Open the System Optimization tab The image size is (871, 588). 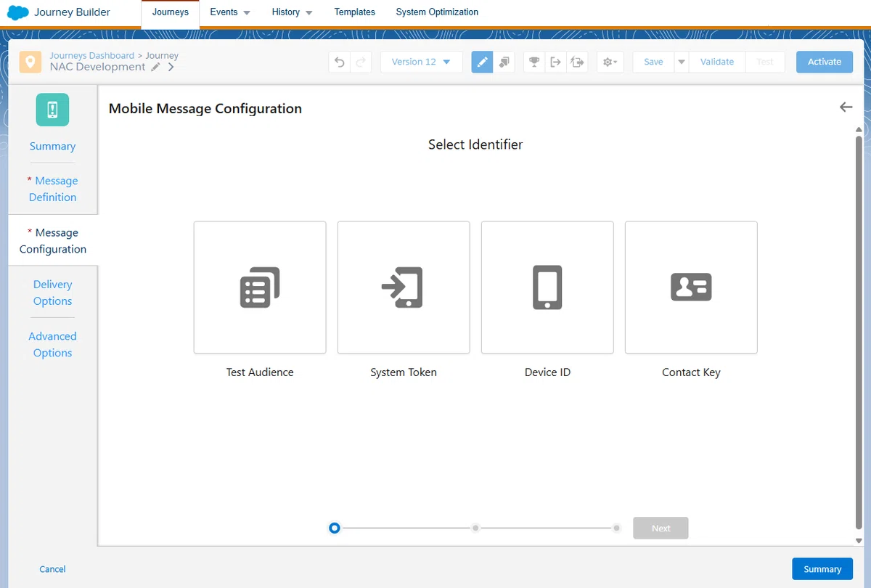point(437,12)
